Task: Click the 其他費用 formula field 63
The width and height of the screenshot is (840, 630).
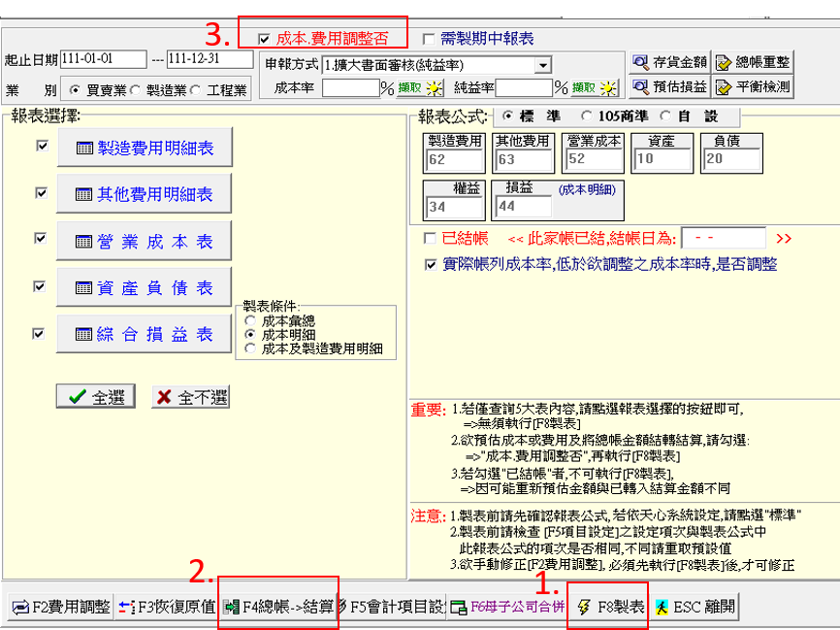Action: coord(524,160)
